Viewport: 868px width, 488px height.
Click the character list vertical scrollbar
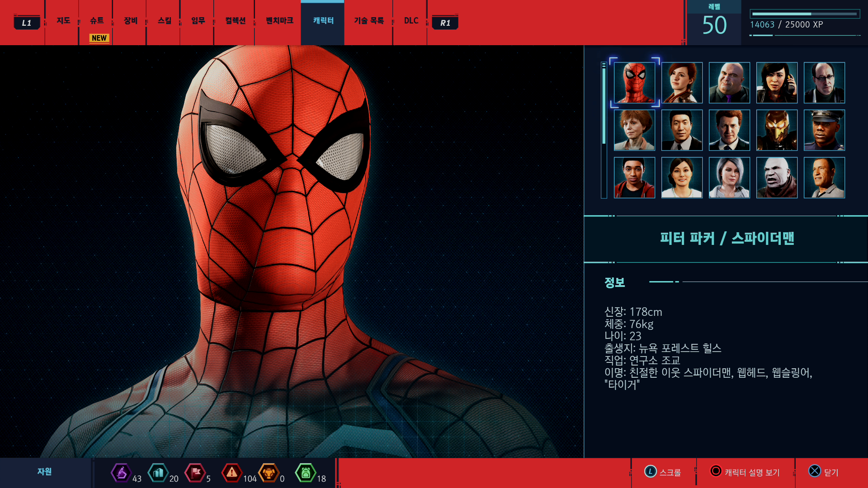(604, 130)
